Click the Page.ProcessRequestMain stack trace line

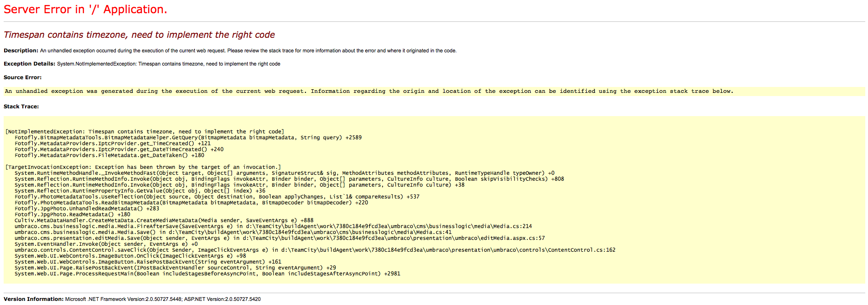(207, 274)
